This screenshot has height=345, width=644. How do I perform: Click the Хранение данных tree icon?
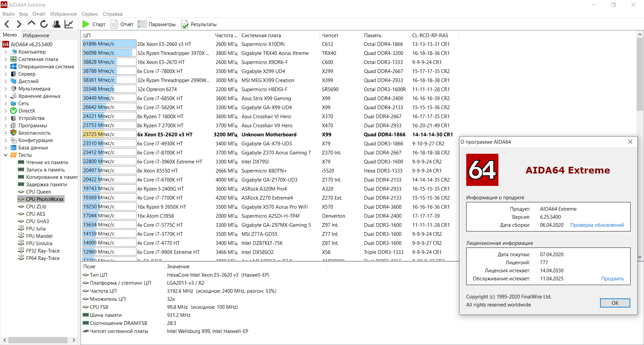14,96
